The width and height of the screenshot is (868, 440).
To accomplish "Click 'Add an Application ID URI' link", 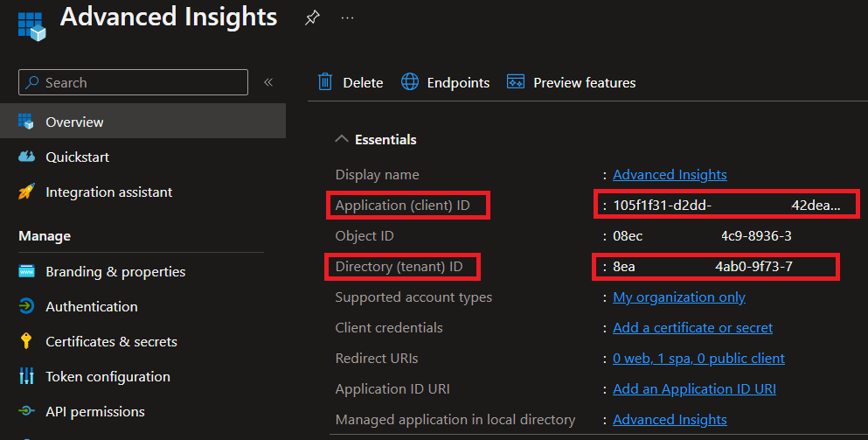I will pos(694,389).
